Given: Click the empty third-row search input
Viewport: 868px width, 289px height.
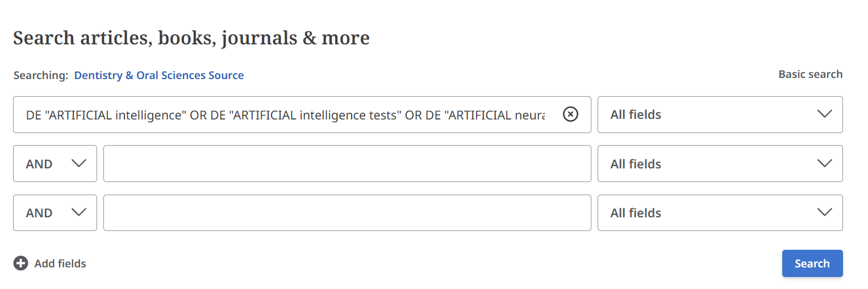Looking at the screenshot, I should (347, 213).
